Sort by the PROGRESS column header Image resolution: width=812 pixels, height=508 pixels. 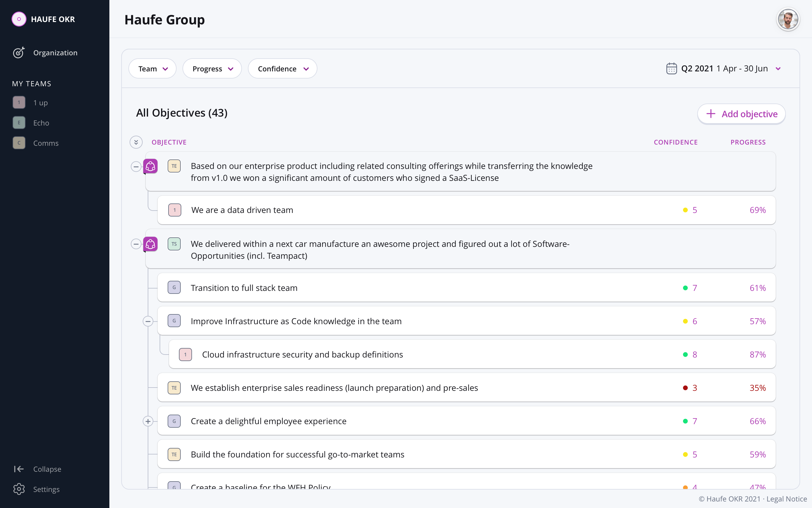[748, 142]
